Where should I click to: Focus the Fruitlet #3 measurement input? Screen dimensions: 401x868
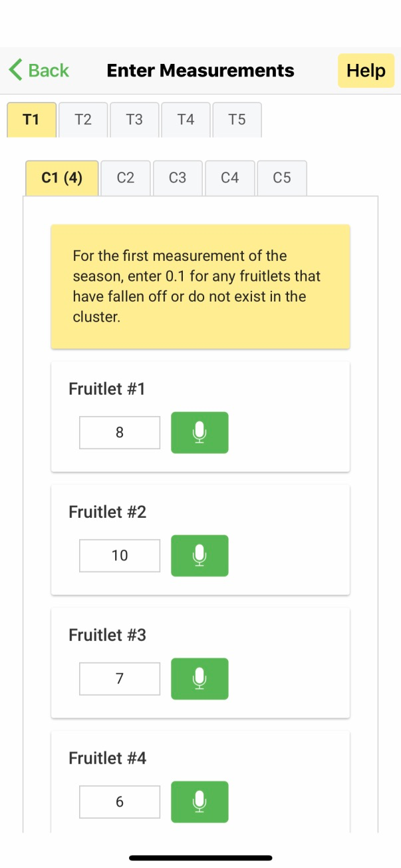pos(120,679)
